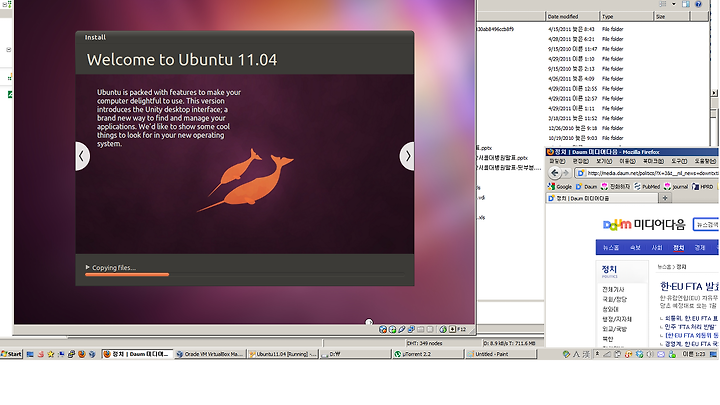Select 뉴스홈 in Daum navigation bar
The height and width of the screenshot is (405, 720).
click(611, 248)
